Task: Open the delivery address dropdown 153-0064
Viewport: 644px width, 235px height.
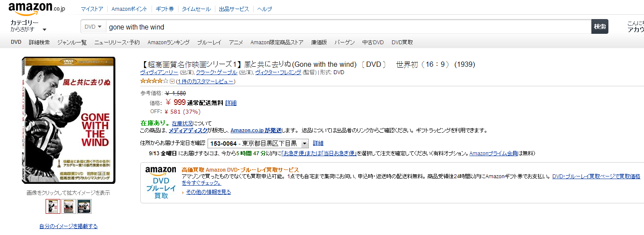Action: tap(258, 144)
